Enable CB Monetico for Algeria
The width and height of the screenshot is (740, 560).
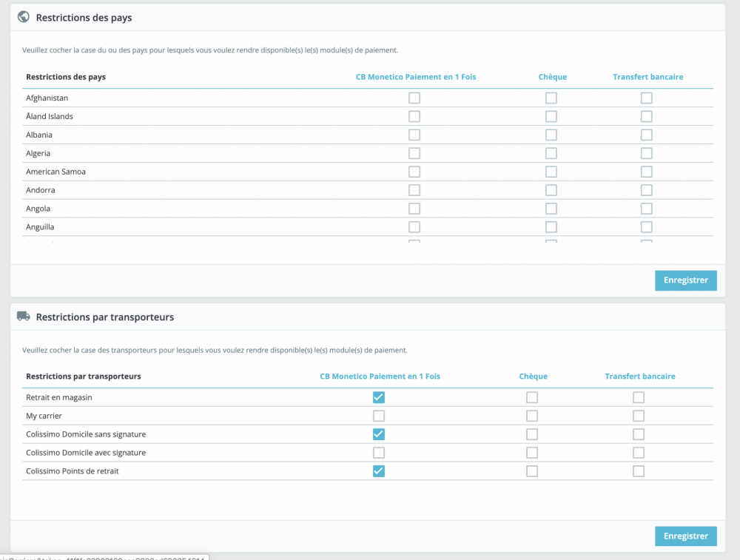click(x=414, y=153)
